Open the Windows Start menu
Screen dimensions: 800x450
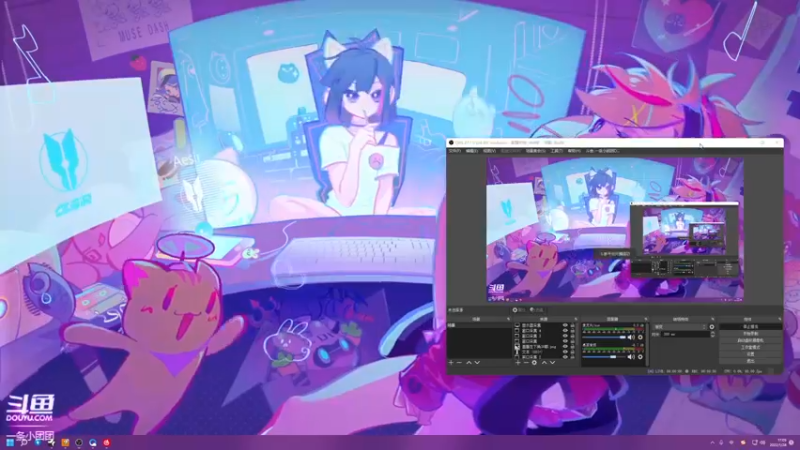[x=10, y=442]
